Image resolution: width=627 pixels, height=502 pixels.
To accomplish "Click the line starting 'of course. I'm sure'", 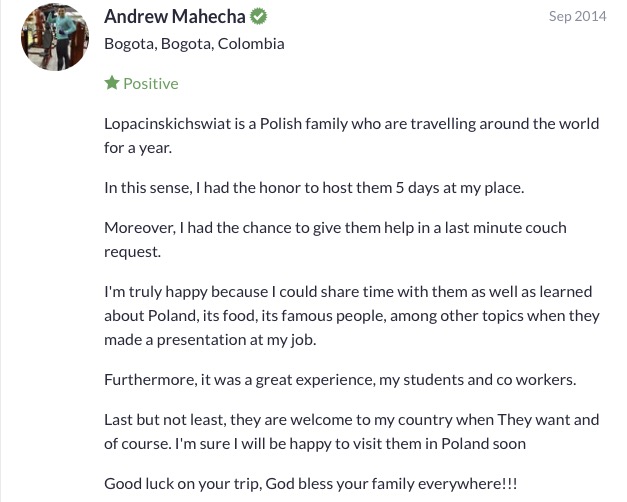I will tap(315, 444).
